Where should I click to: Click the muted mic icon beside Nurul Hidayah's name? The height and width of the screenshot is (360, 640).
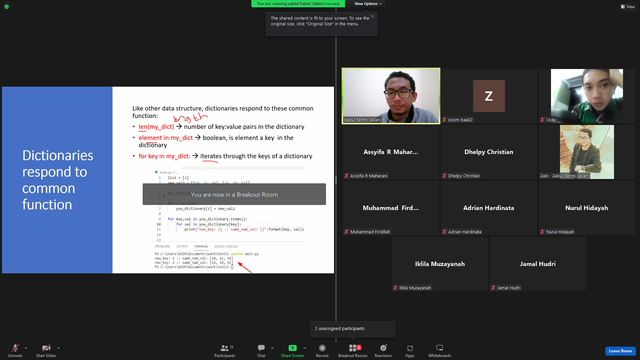click(542, 232)
